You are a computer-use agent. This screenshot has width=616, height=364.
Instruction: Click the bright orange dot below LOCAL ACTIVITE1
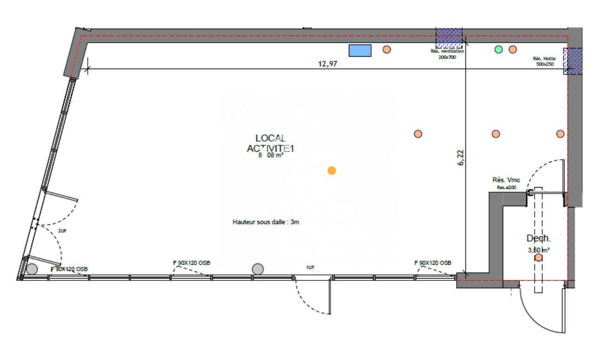click(x=331, y=171)
